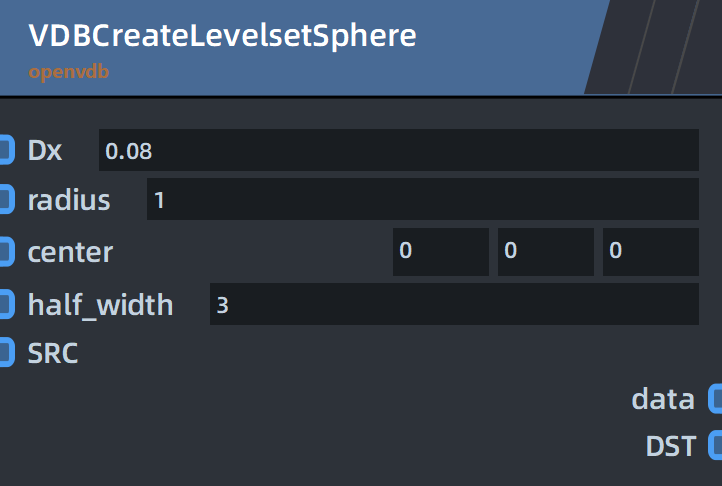This screenshot has height=486, width=722.
Task: Click the center input socket
Action: pos(6,252)
